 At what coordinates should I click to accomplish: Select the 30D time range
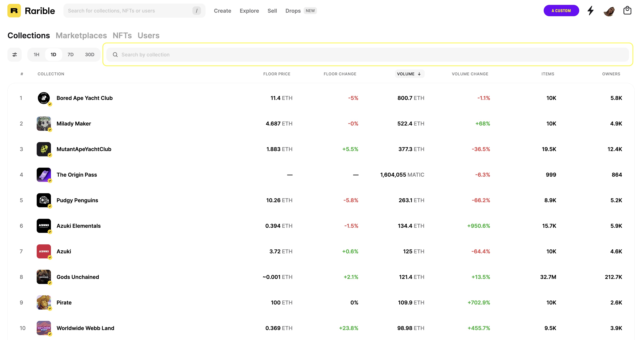[90, 54]
